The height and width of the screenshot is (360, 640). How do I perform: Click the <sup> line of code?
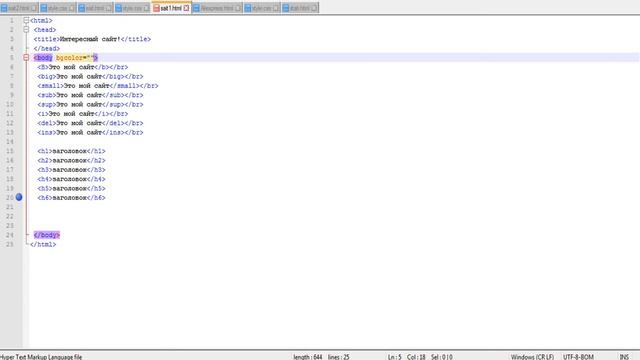tap(90, 104)
